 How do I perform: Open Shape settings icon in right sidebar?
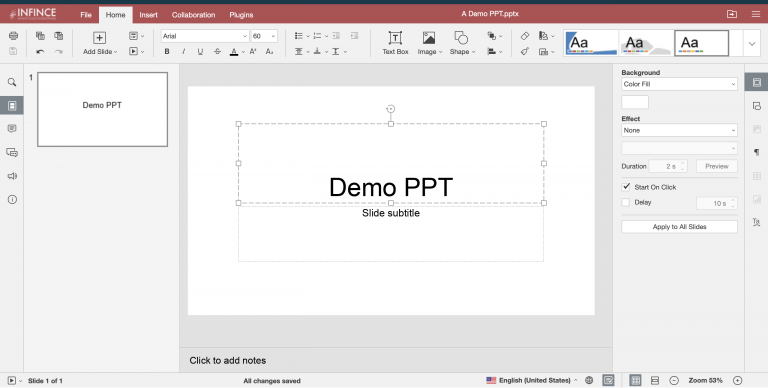tap(756, 106)
